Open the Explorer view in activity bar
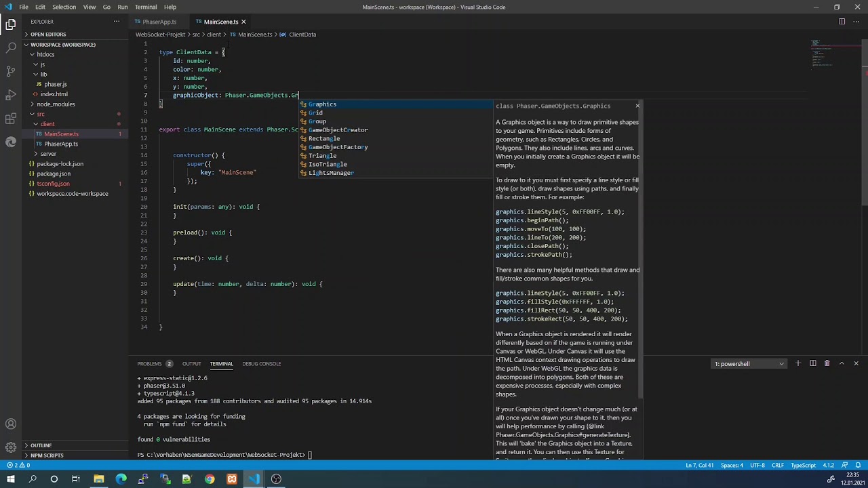The height and width of the screenshot is (488, 868). point(11,24)
